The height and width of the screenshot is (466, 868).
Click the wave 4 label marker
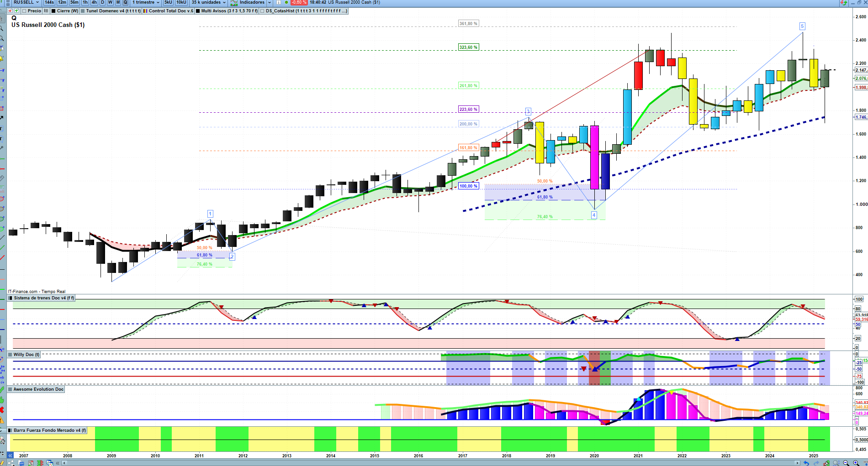(594, 215)
